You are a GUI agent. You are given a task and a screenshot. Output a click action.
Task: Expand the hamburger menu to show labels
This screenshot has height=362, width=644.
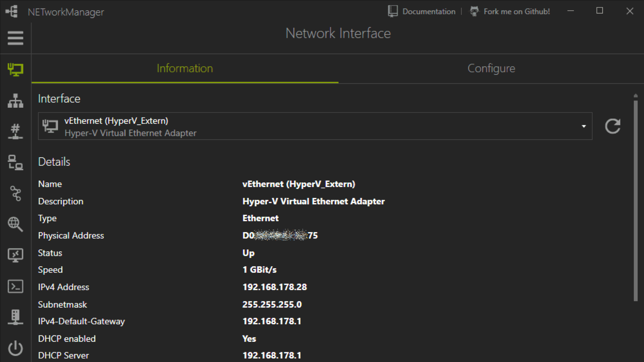[x=15, y=38]
